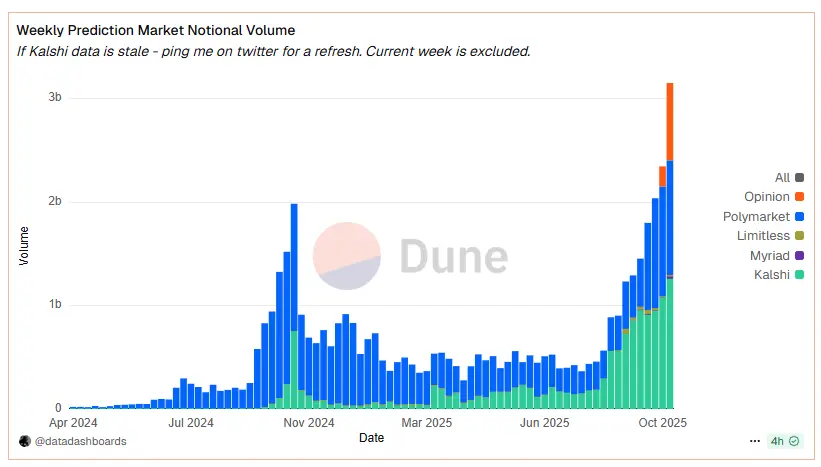Open the three-dots chart options menu
This screenshot has width=821, height=467.
pos(755,441)
